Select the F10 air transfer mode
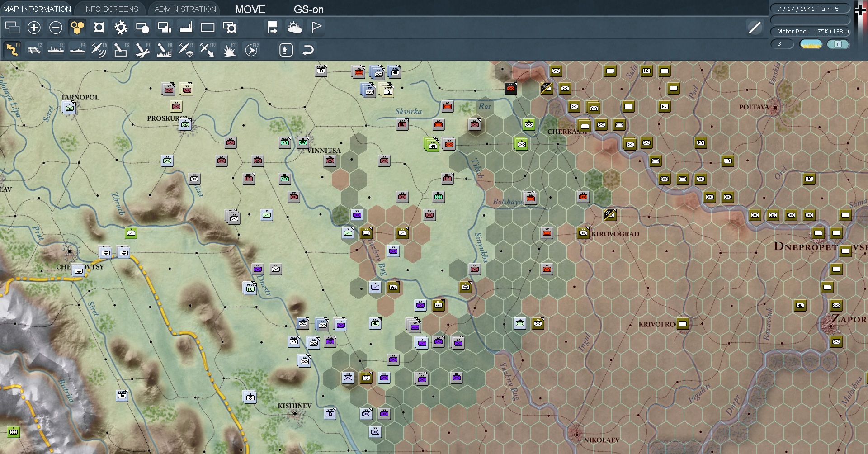 (208, 50)
